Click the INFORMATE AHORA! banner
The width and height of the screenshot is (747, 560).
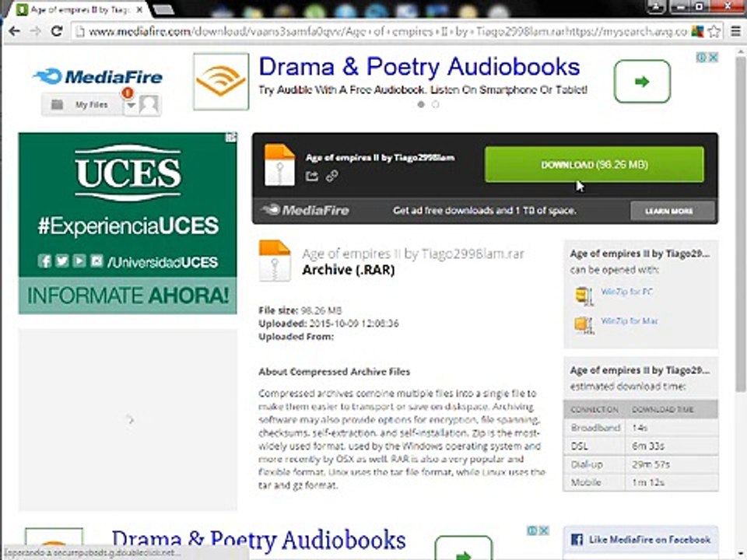pyautogui.click(x=128, y=296)
